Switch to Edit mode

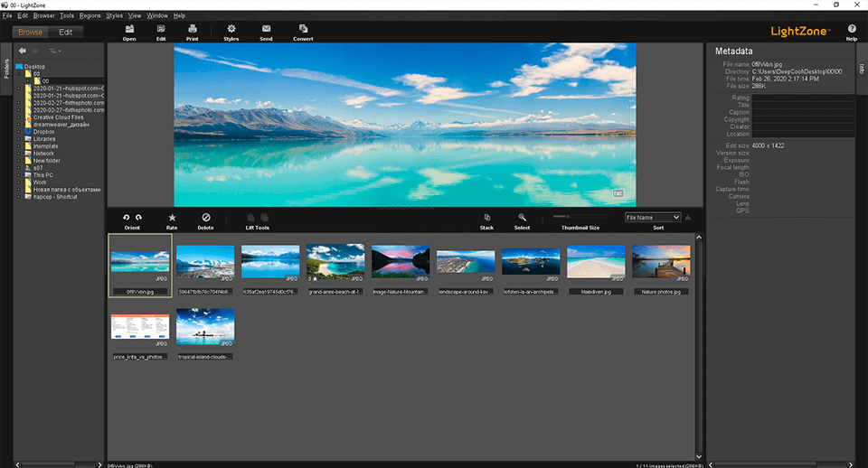point(65,33)
